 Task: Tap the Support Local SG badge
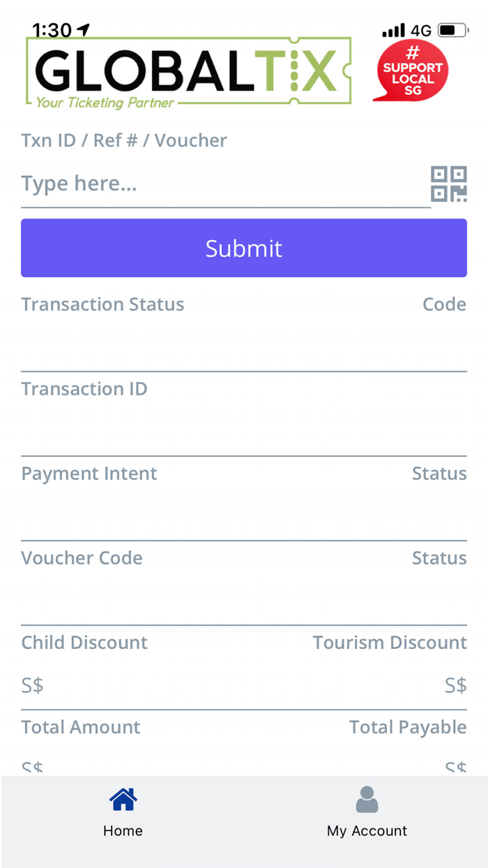(411, 70)
